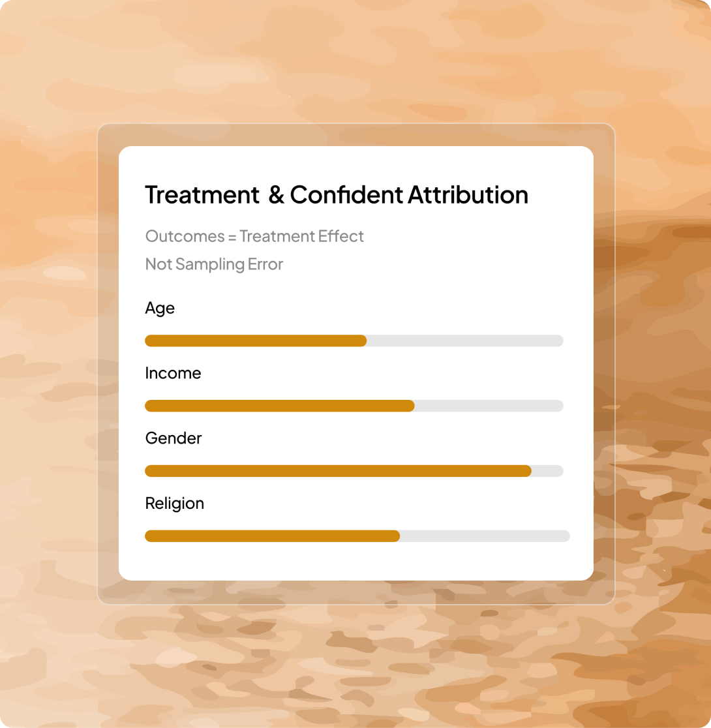Click the end of the orange Gender fill

[527, 471]
